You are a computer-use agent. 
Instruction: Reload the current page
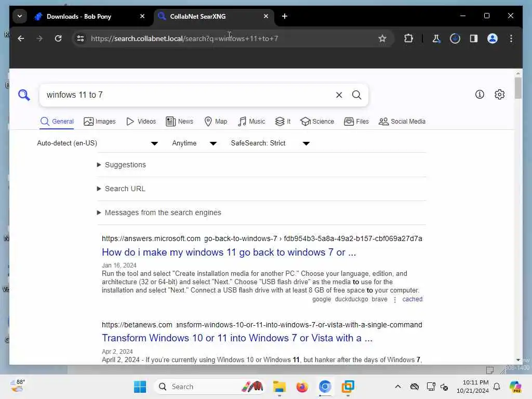[58, 38]
